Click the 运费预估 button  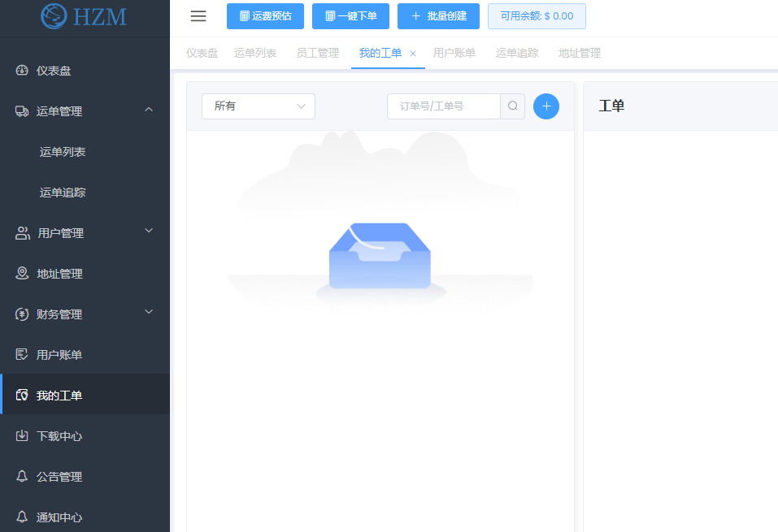click(x=265, y=16)
